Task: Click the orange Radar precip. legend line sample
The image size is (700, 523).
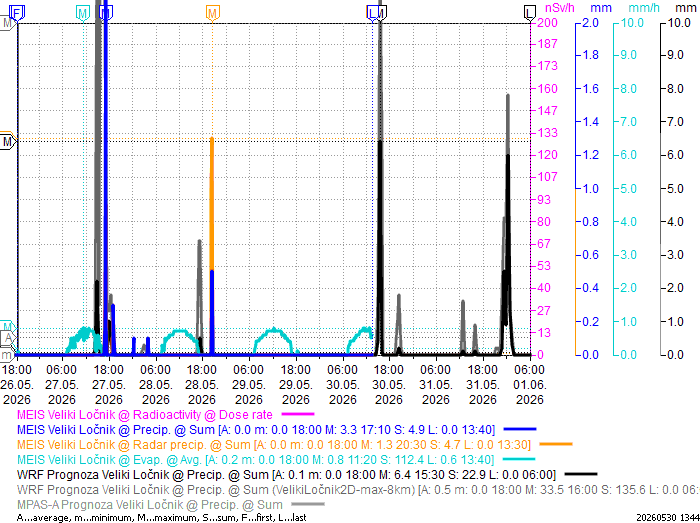Action: (x=556, y=444)
